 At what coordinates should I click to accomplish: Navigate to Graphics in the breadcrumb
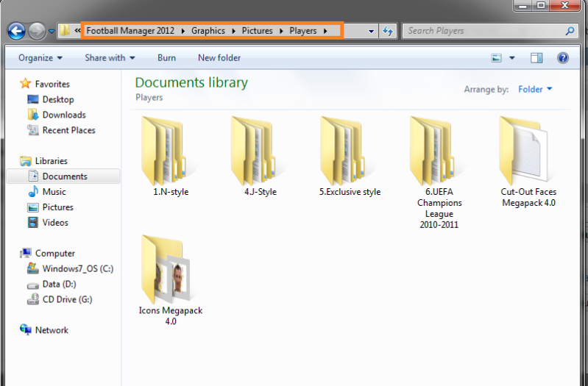coord(208,31)
